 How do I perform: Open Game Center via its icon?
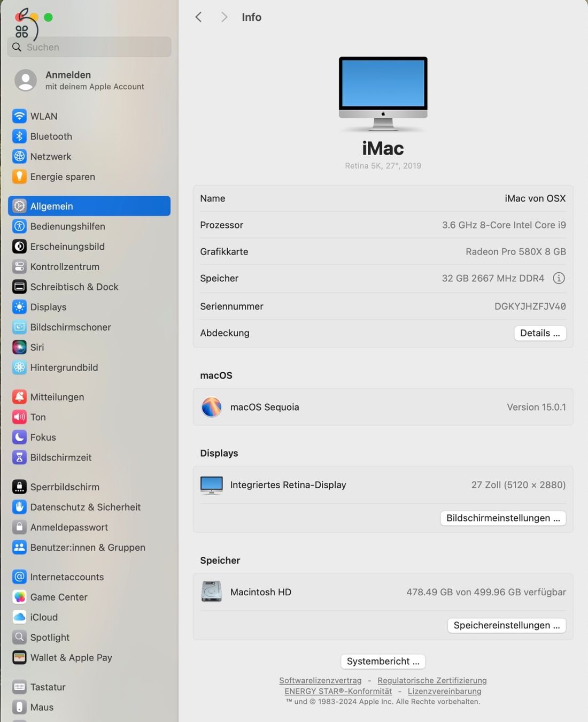click(19, 597)
